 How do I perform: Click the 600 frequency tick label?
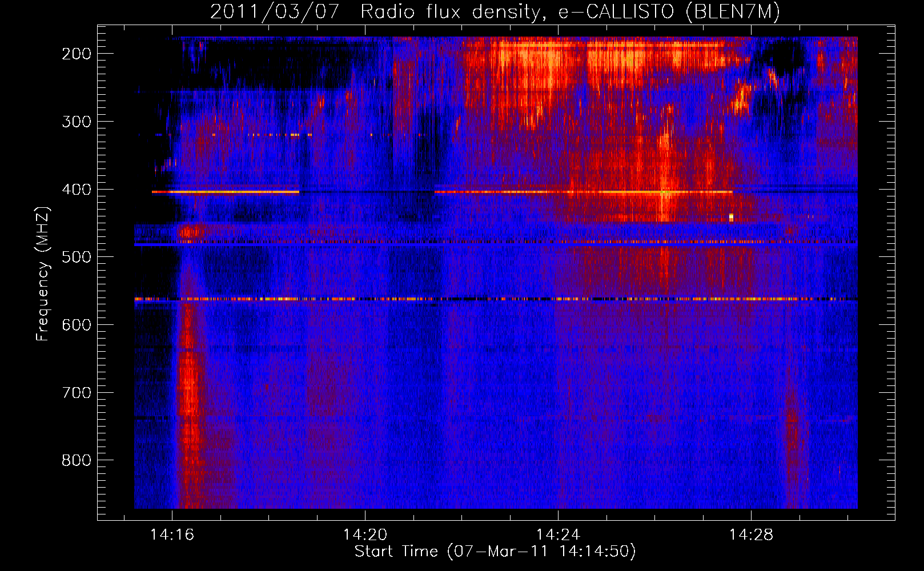point(77,325)
